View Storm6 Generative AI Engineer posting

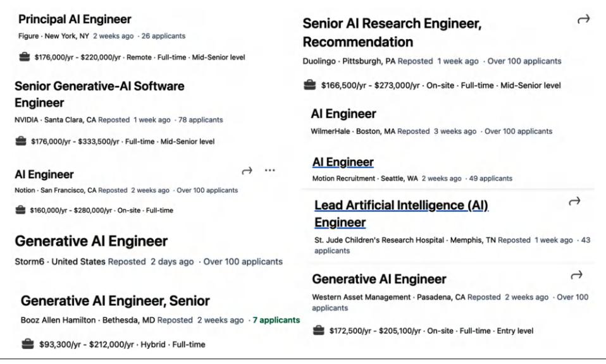point(91,241)
